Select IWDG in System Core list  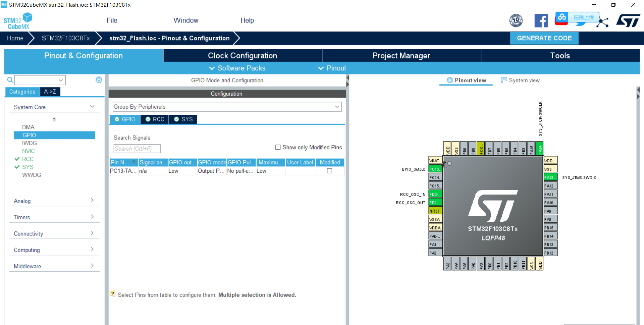tap(30, 143)
